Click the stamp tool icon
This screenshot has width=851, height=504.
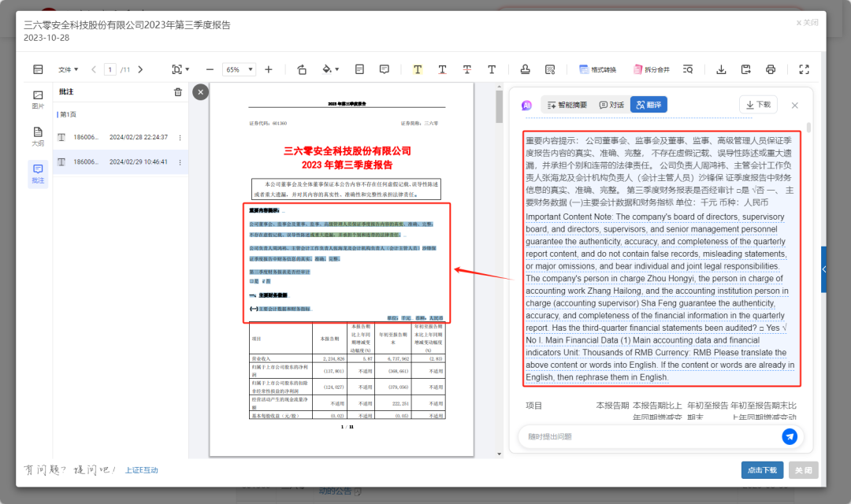click(x=526, y=69)
